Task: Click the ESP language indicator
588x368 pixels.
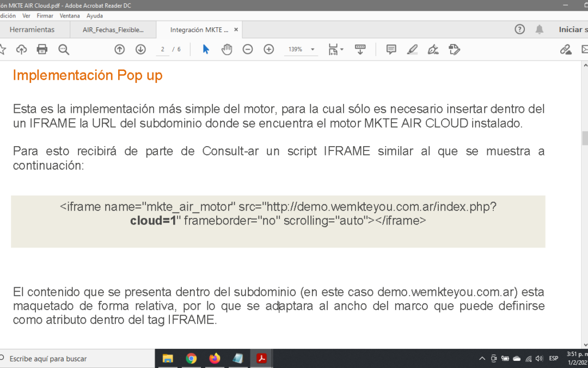Action: click(x=554, y=359)
